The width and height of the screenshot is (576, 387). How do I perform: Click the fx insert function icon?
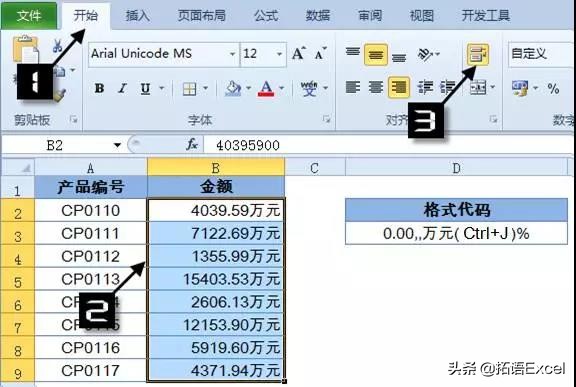click(x=192, y=145)
